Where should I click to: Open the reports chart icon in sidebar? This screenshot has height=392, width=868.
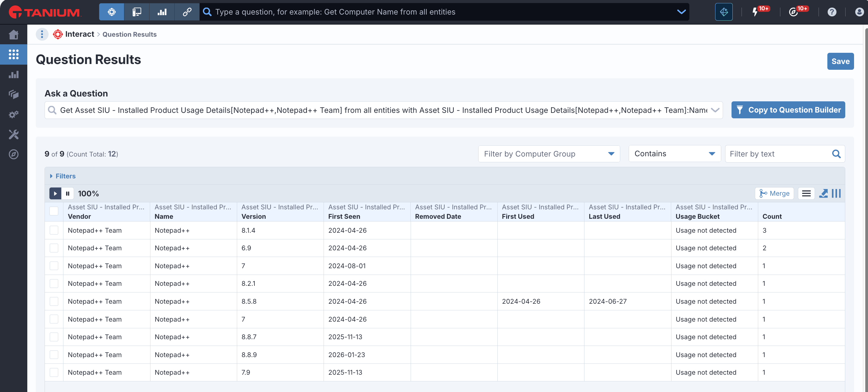[x=13, y=75]
